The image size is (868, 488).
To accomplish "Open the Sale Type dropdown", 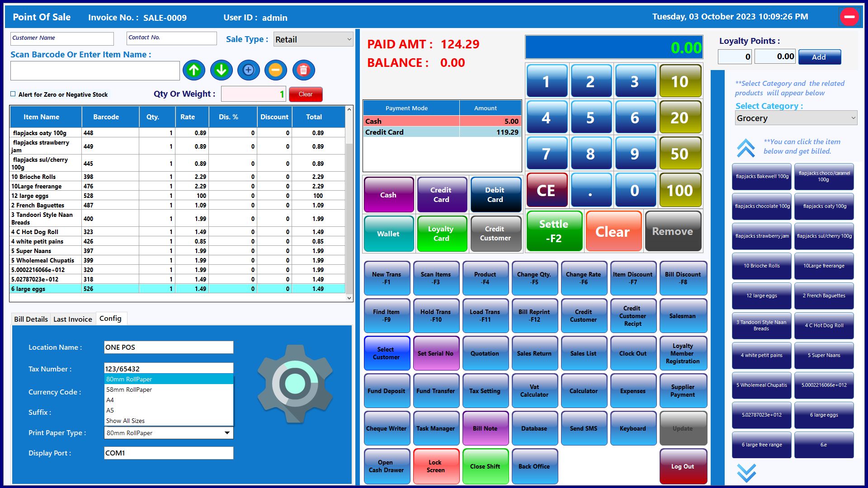I will 313,39.
